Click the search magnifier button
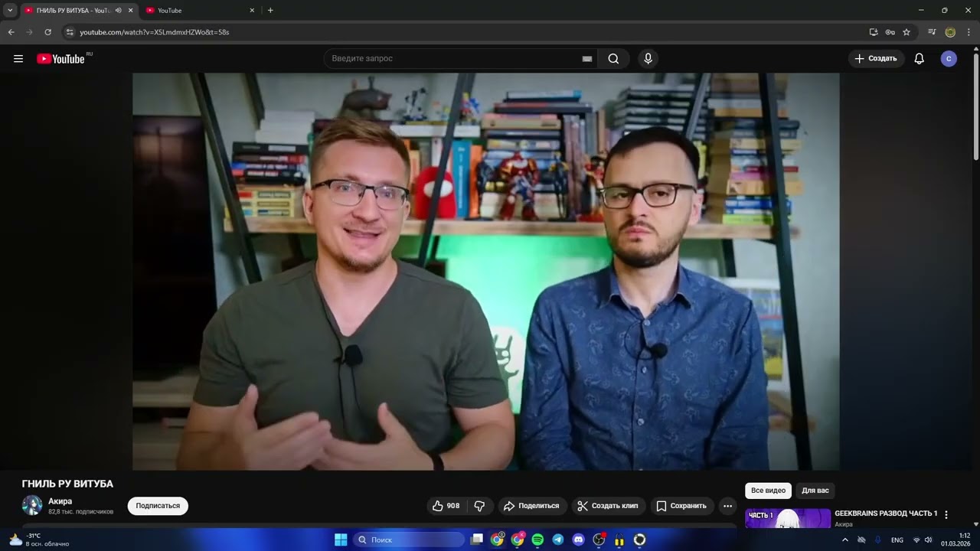Viewport: 980px width, 551px height. (613, 59)
